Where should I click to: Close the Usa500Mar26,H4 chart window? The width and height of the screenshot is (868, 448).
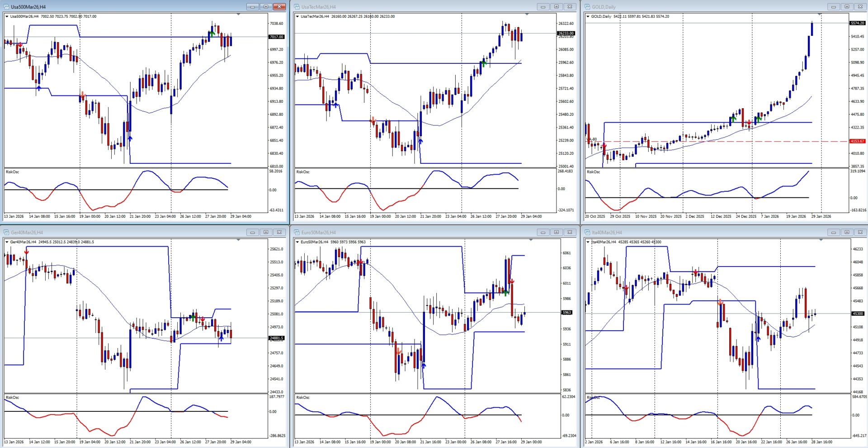279,7
